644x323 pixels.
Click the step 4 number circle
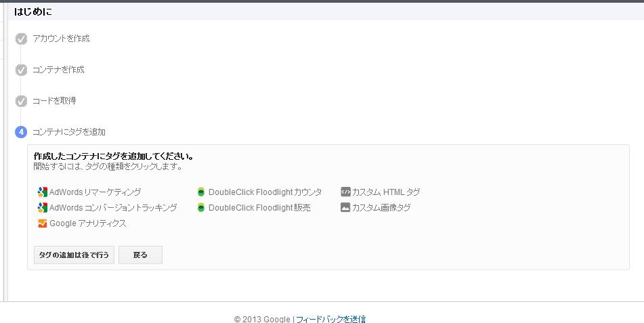point(21,132)
